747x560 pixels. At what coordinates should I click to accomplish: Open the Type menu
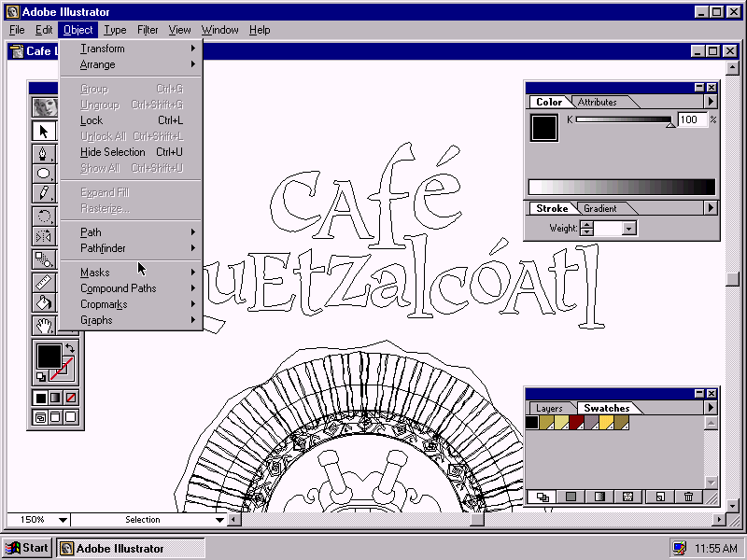pos(115,30)
